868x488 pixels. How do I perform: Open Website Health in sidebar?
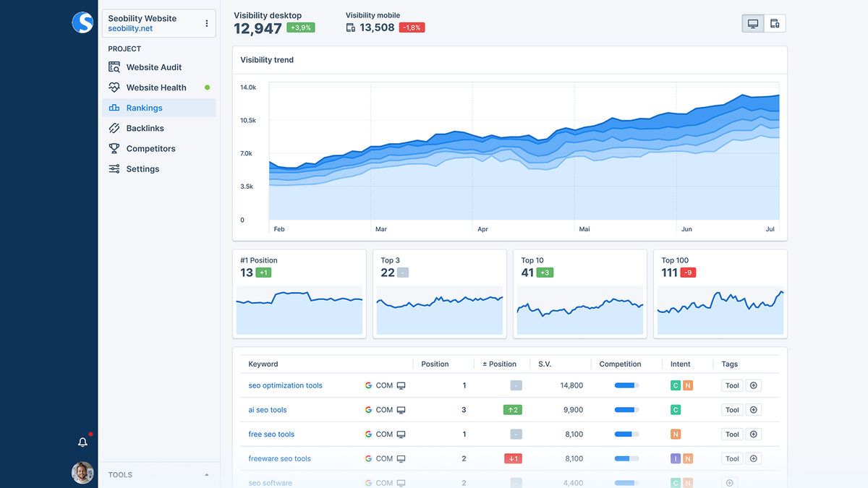pyautogui.click(x=159, y=87)
